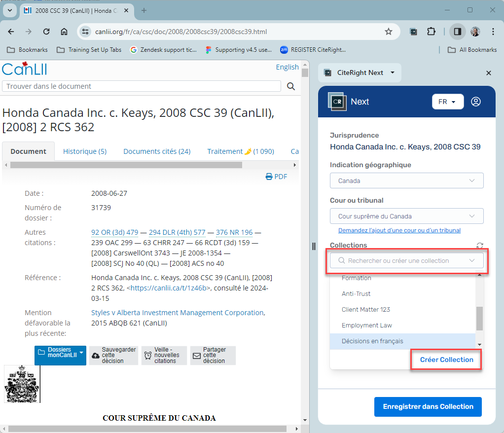Open the Extensions puzzle icon

click(x=431, y=32)
